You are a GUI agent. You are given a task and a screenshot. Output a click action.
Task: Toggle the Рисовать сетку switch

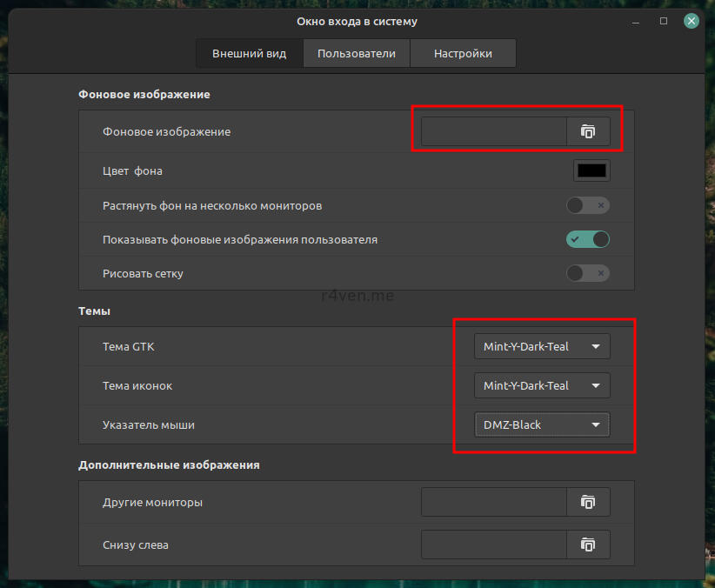click(588, 273)
